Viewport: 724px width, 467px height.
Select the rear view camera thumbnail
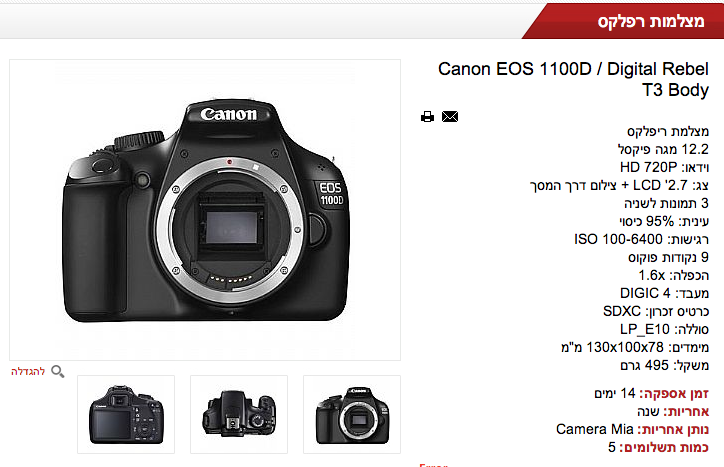(126, 414)
